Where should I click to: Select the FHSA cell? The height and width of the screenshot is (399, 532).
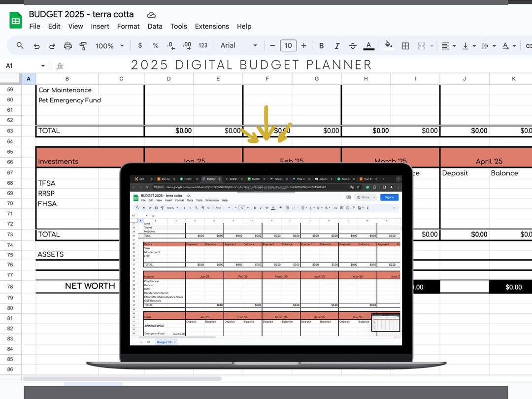coord(67,203)
